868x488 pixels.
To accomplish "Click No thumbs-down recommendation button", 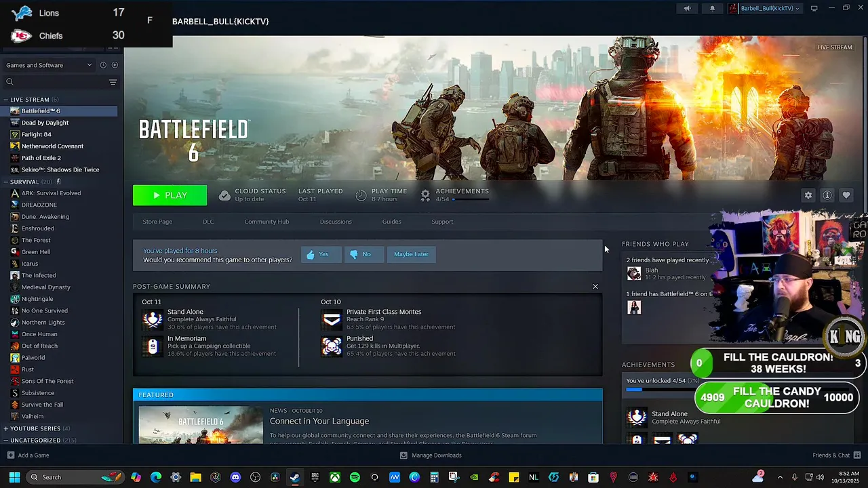I will point(363,254).
